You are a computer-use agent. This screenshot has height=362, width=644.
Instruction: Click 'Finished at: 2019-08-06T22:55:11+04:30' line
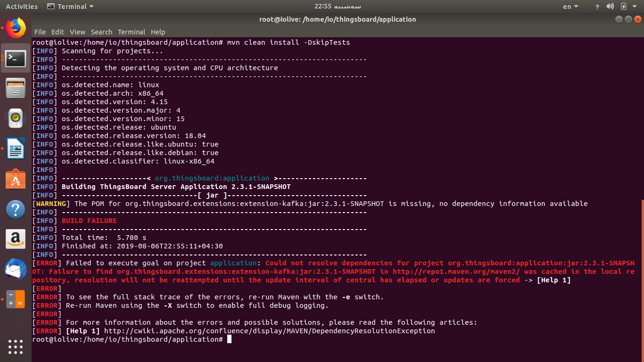(x=142, y=246)
